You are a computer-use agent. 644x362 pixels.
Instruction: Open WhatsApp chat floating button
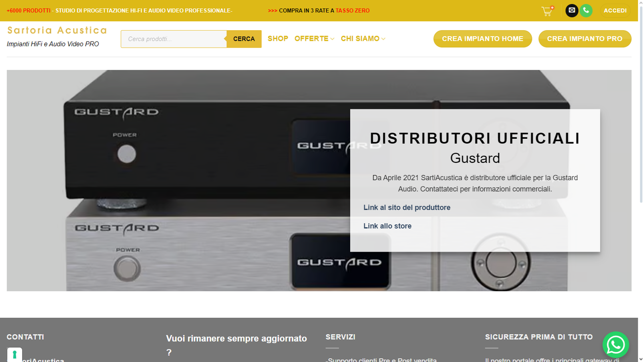click(x=616, y=344)
